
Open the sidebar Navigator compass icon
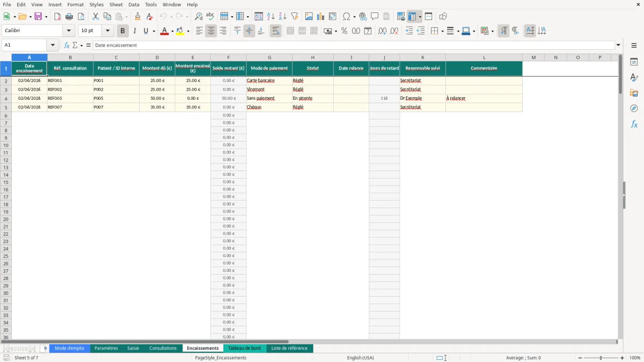[634, 108]
